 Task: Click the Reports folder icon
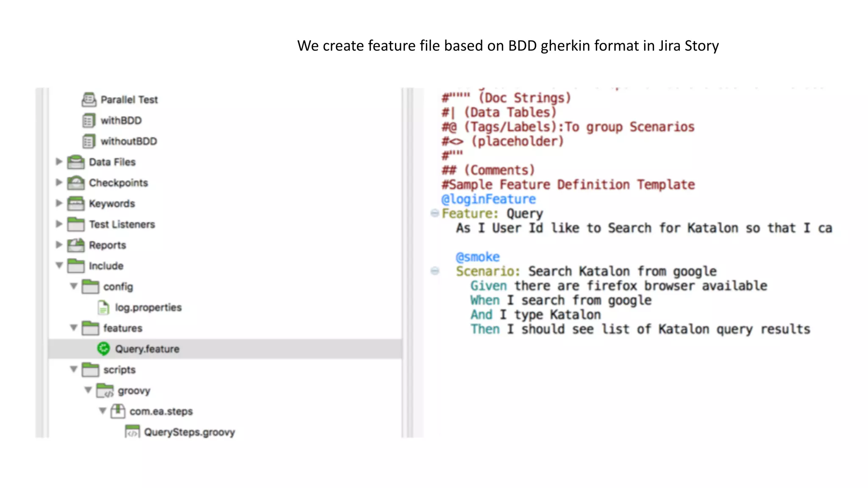coord(76,245)
